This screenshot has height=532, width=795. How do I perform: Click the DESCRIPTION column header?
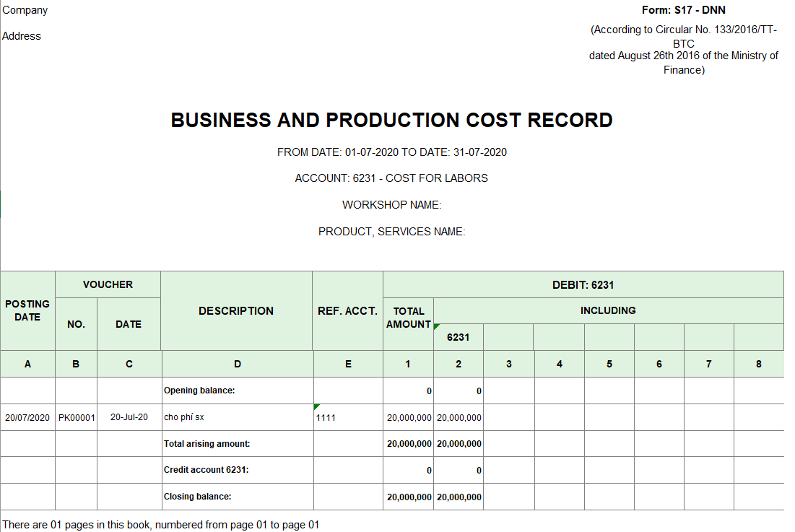coord(236,310)
